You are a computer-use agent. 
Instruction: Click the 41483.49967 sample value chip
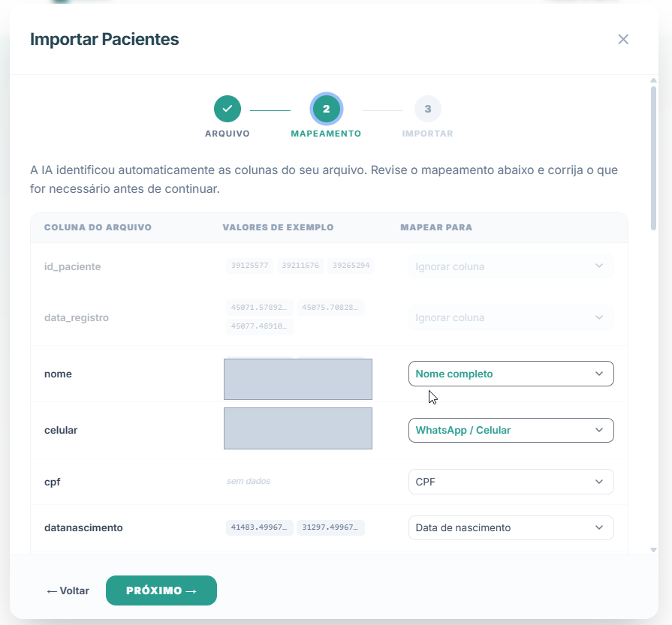pos(259,527)
